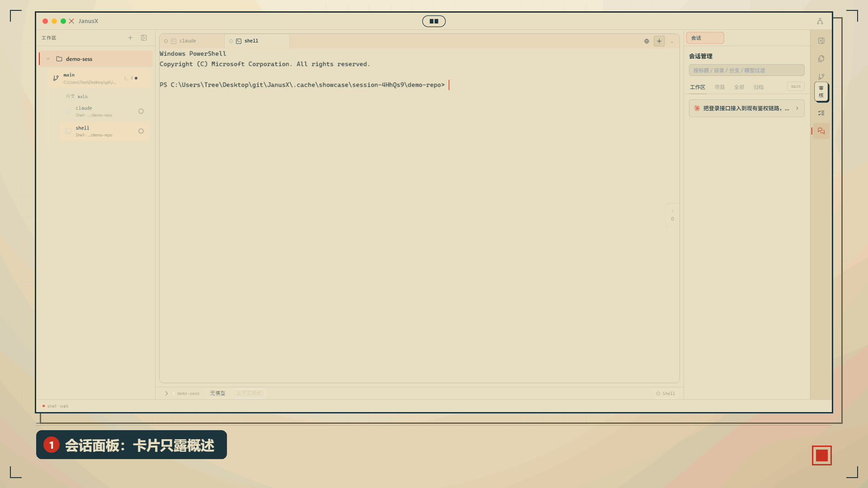
Task: Click the terminal count icon on main row
Action: tap(128, 78)
